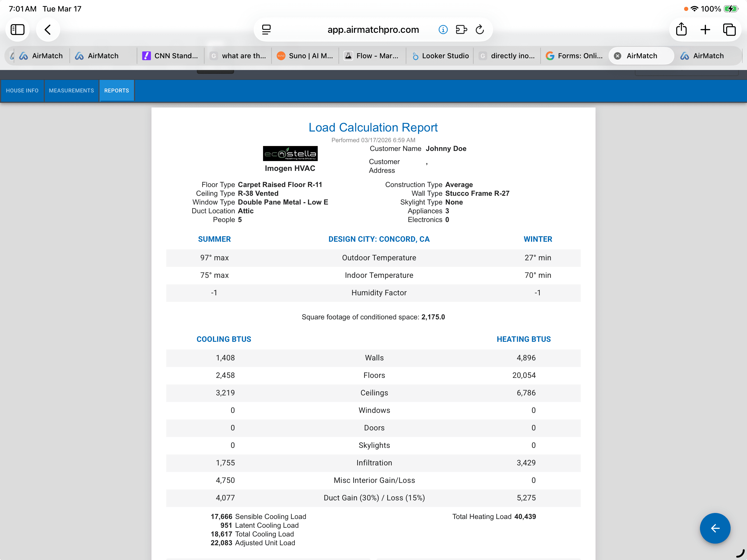Open the extensions puzzle icon
Viewport: 747px width, 560px height.
[461, 30]
